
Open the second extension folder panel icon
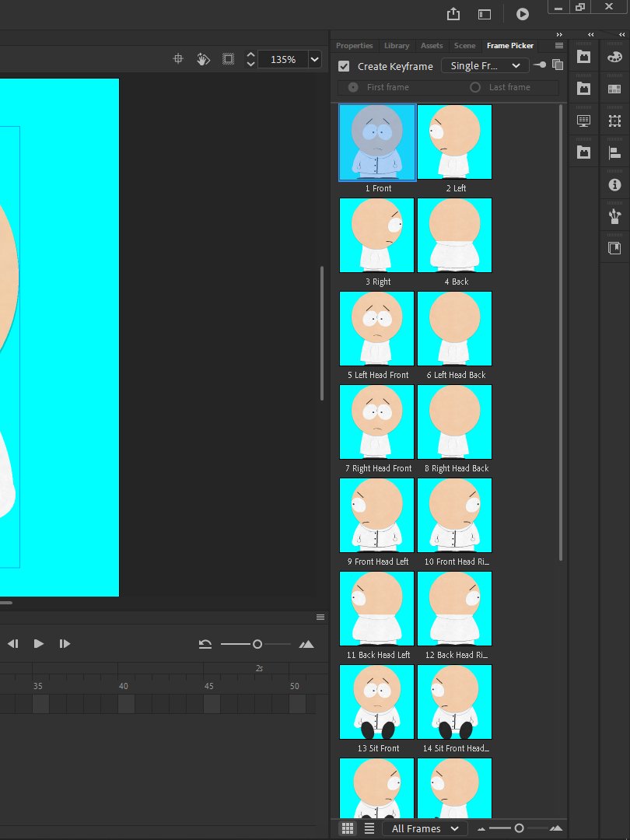(583, 89)
